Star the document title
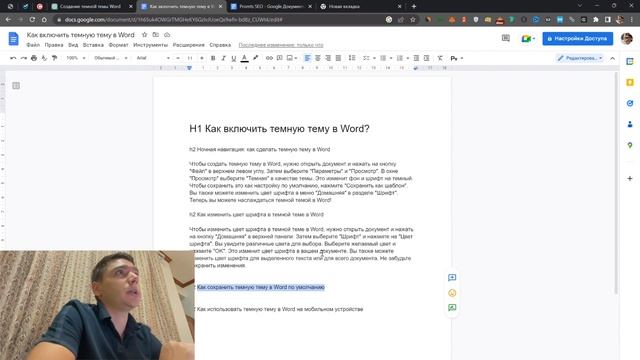The image size is (640, 360). tap(144, 35)
